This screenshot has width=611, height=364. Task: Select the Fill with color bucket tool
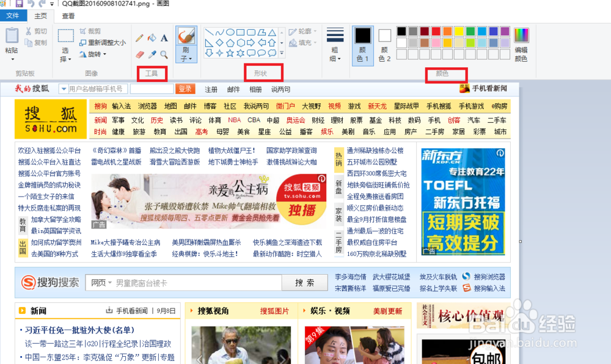152,38
